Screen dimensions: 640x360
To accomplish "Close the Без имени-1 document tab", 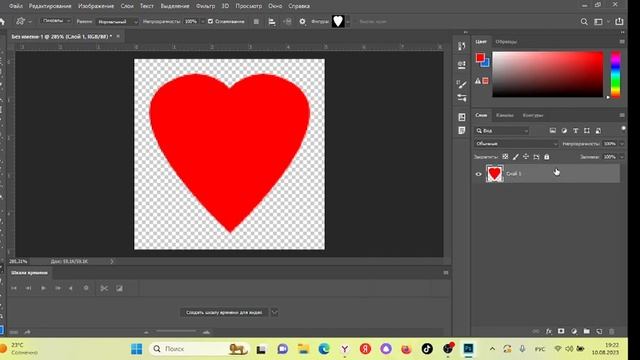I will 118,36.
